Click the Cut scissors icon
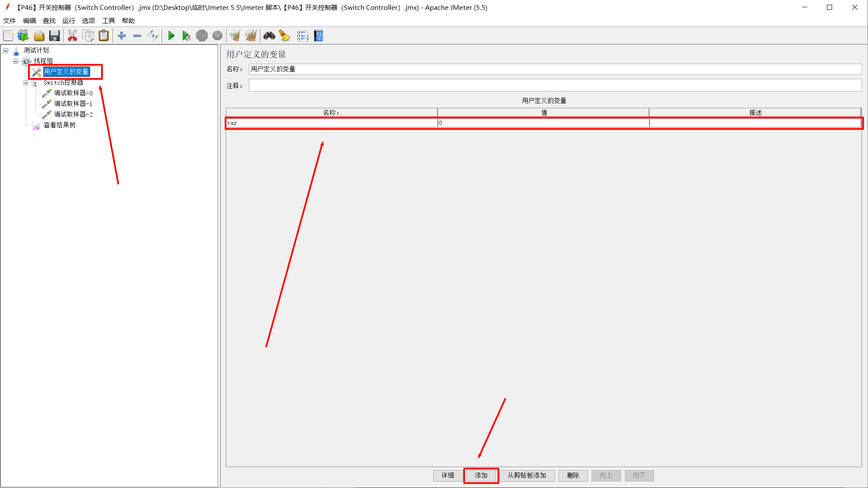 click(x=72, y=36)
